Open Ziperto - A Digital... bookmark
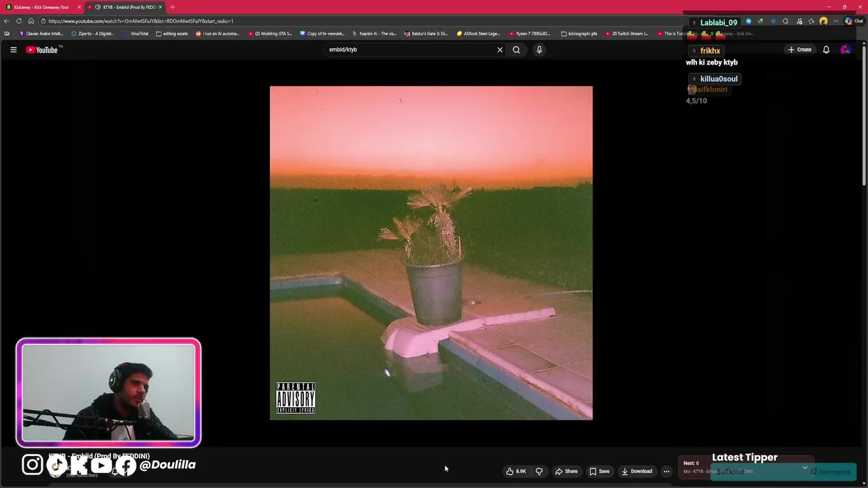 tap(93, 33)
